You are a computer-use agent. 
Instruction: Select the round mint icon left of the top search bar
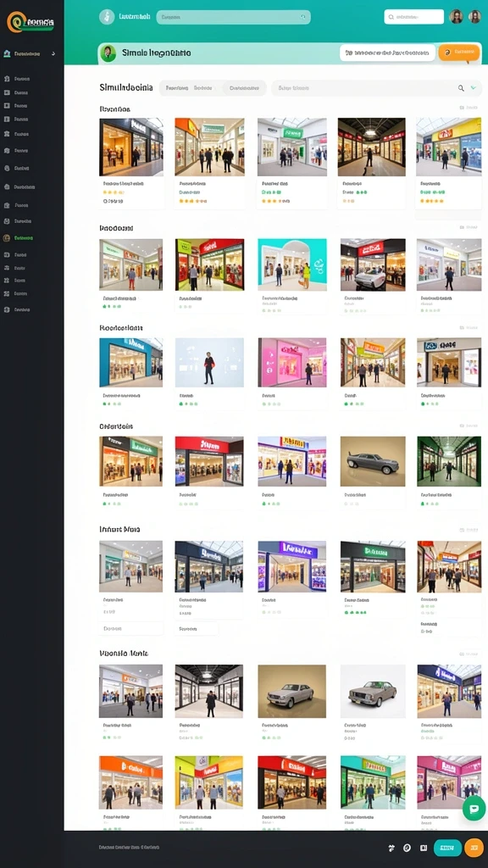click(107, 17)
